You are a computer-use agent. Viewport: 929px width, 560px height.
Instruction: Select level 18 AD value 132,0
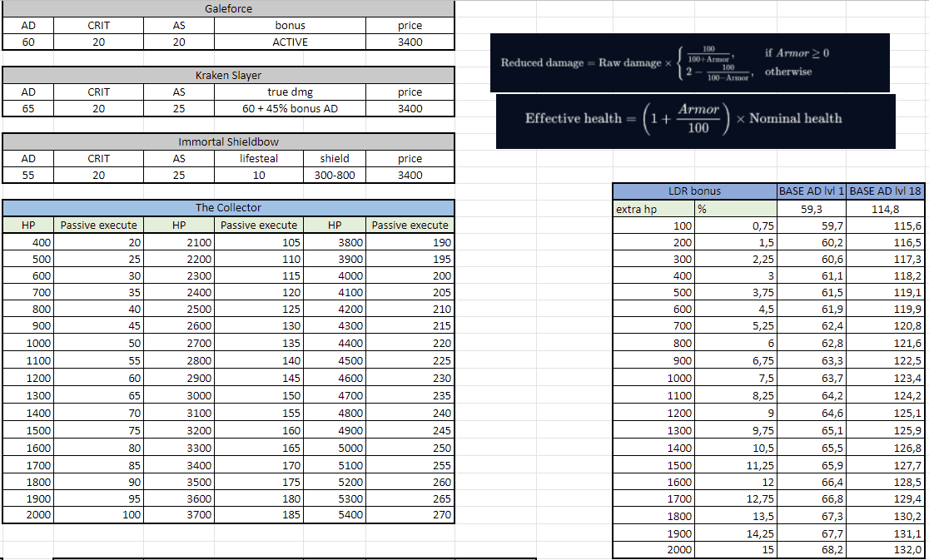tap(885, 549)
